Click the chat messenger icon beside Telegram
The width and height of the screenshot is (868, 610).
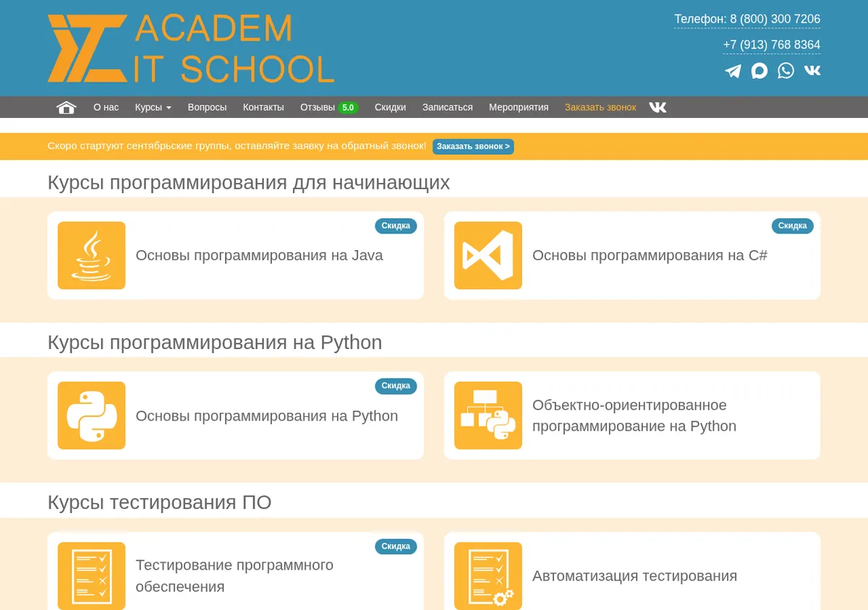(x=759, y=70)
